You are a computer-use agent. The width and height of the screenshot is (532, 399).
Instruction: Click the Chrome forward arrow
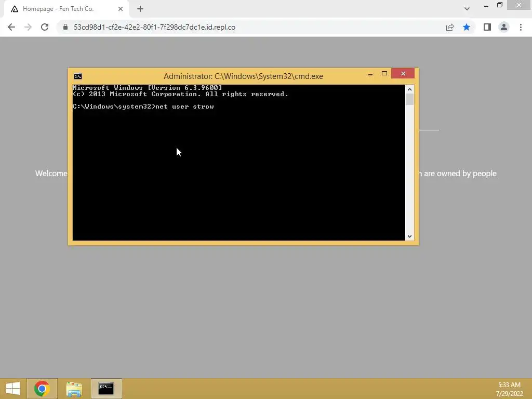28,27
